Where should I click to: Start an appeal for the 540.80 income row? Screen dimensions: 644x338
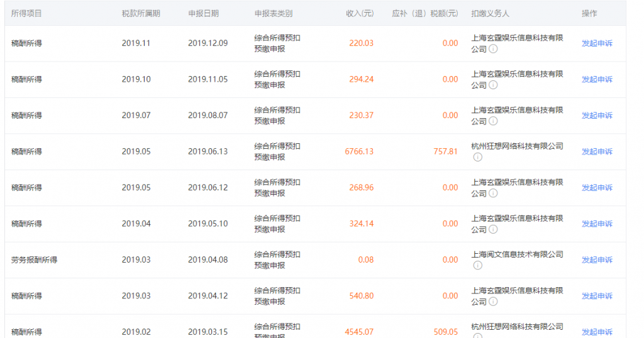[x=597, y=296]
